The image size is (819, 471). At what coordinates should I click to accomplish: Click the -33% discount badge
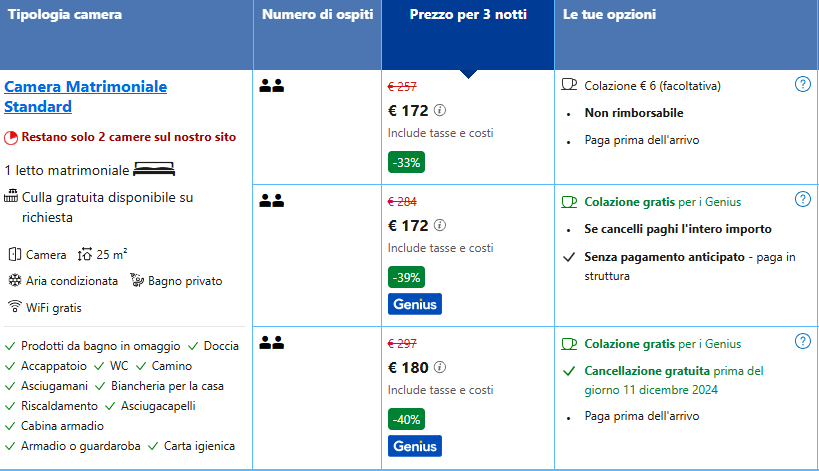coord(407,162)
